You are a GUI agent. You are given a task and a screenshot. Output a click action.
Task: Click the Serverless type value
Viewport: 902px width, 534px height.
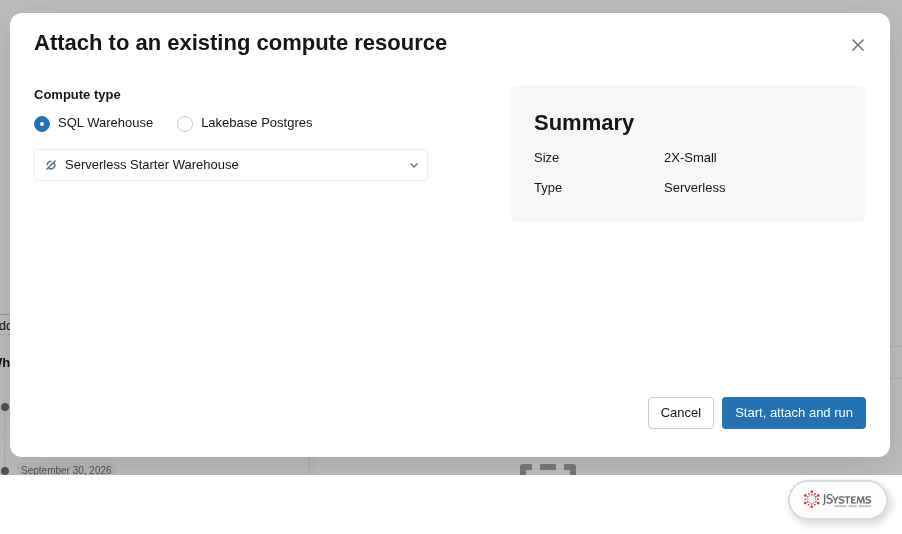pyautogui.click(x=694, y=188)
